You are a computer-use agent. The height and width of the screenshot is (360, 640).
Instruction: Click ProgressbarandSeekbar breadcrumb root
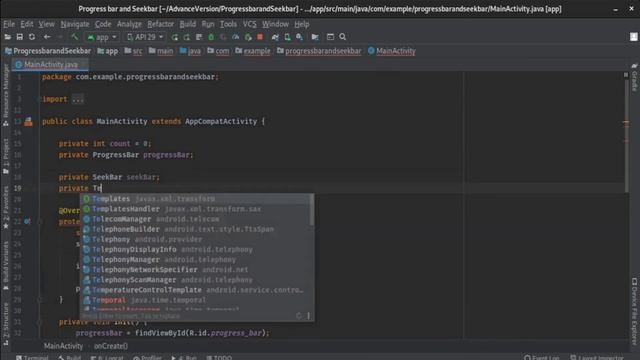[x=48, y=51]
